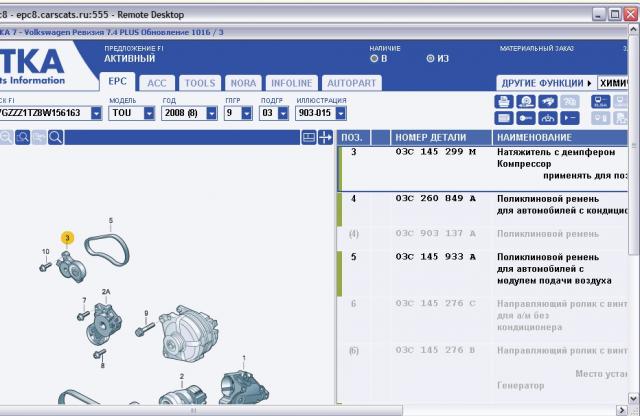Viewport: 640px width, 416px height.
Task: Select part number 03C 145 276 C
Action: [436, 303]
